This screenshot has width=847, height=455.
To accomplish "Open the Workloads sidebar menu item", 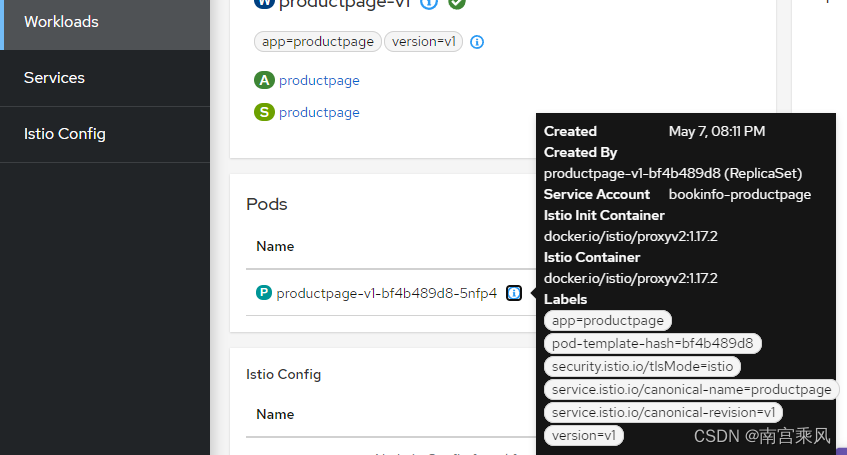I will pos(61,22).
